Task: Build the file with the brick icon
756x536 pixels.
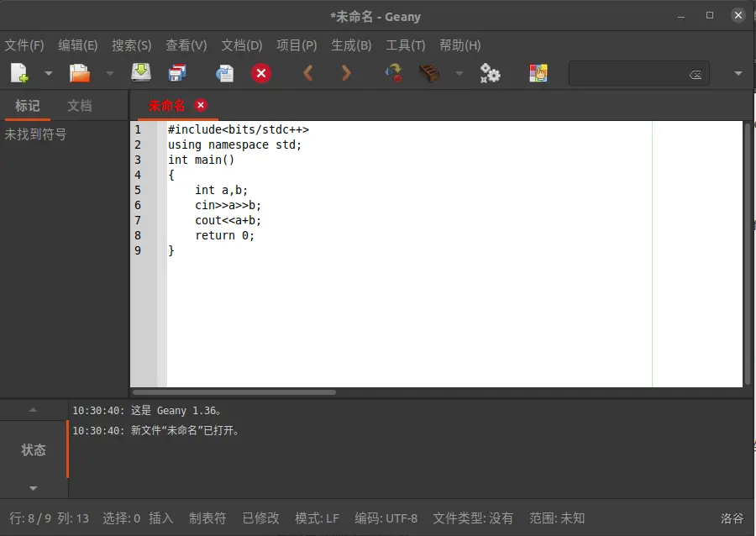Action: pos(429,74)
